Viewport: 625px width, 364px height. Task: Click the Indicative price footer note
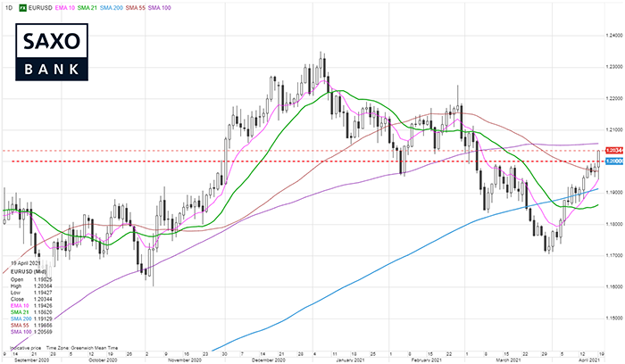[x=25, y=348]
